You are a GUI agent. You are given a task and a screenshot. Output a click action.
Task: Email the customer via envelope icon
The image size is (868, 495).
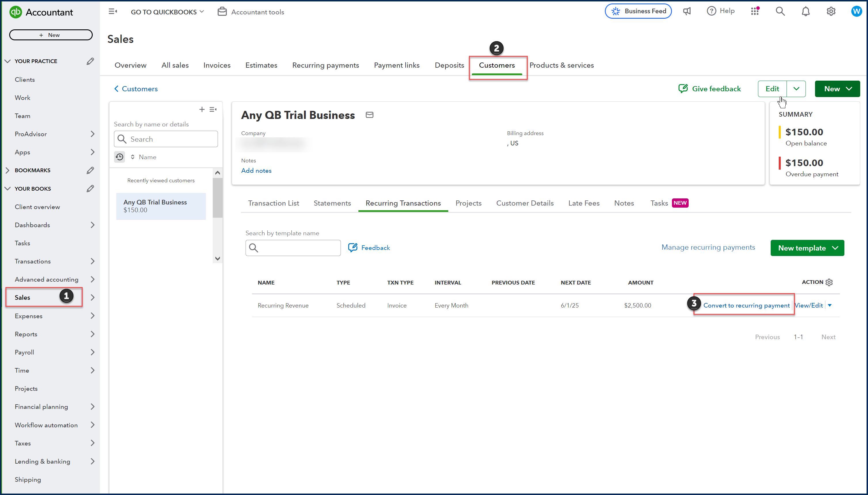[369, 115]
